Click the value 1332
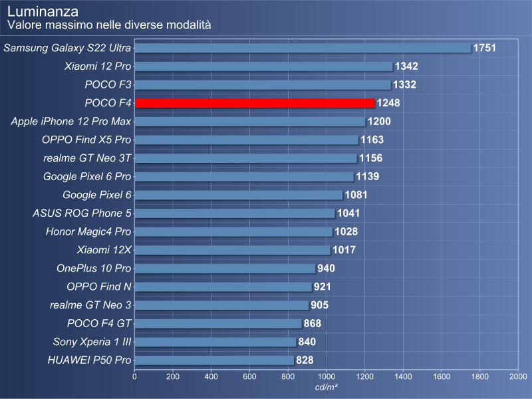Screen dimensions: 532x399 coord(404,84)
